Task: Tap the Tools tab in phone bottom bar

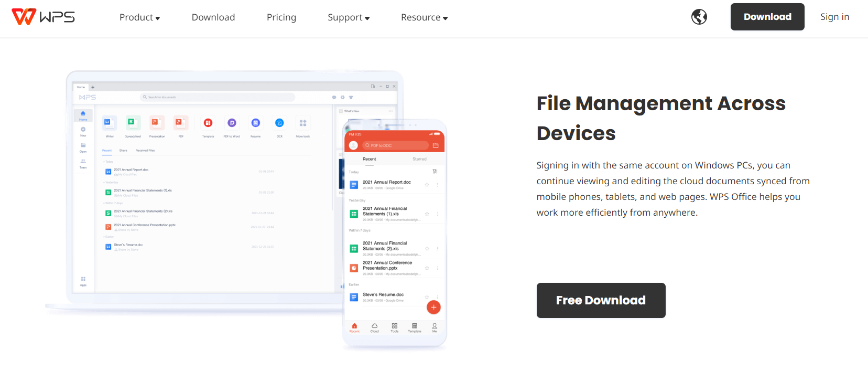Action: (x=395, y=328)
